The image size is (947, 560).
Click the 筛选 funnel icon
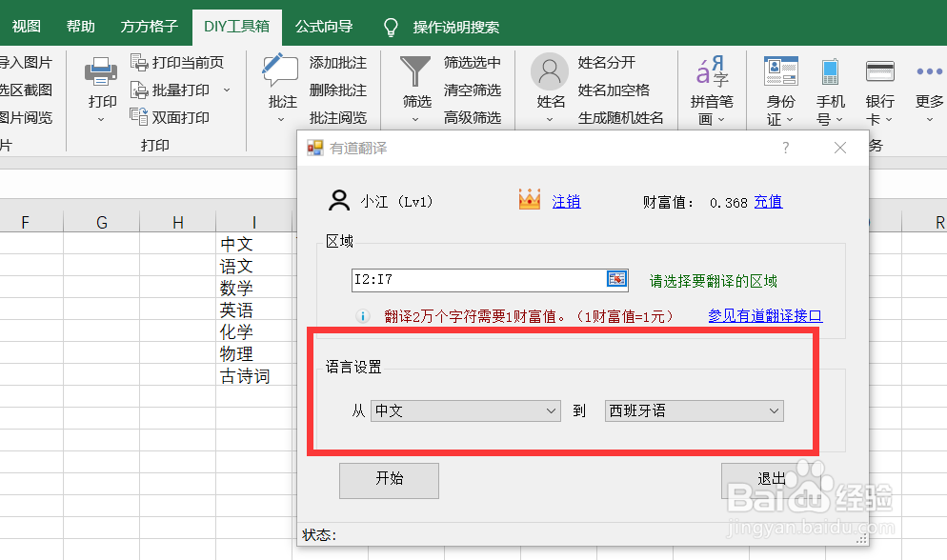pyautogui.click(x=415, y=71)
